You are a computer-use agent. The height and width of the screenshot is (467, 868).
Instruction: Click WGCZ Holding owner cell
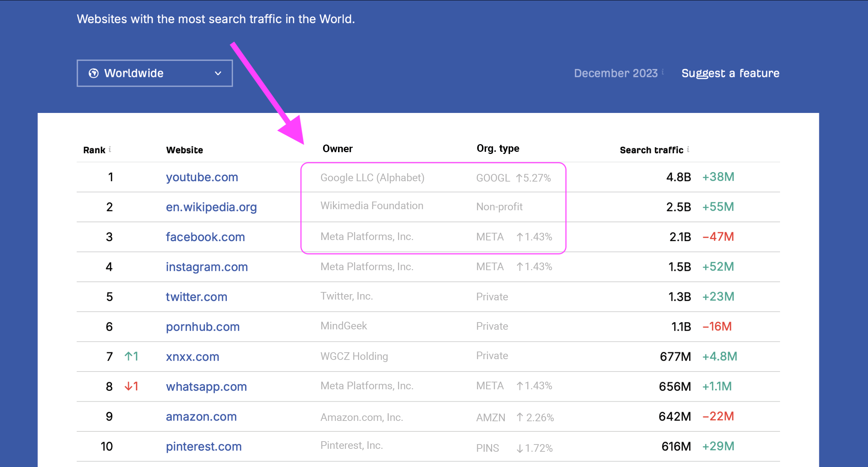pos(354,356)
